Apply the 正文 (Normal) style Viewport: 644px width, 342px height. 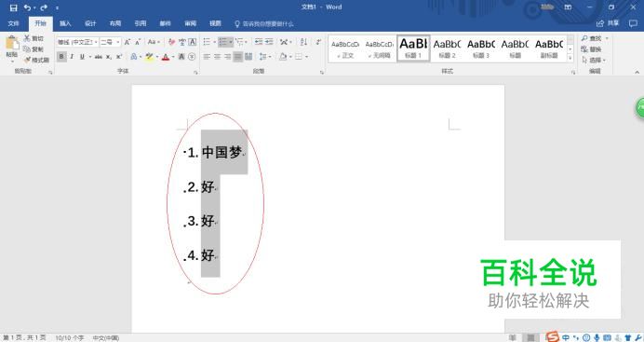click(345, 48)
